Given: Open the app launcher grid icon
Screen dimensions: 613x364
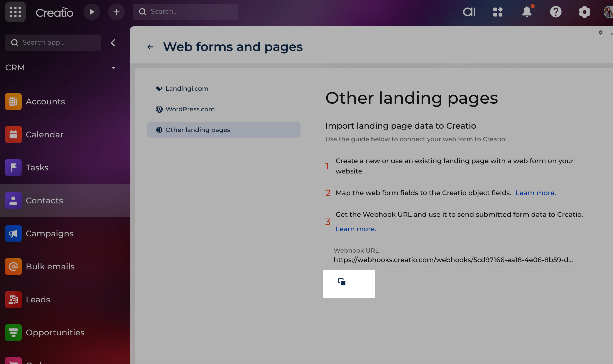Looking at the screenshot, I should point(15,12).
